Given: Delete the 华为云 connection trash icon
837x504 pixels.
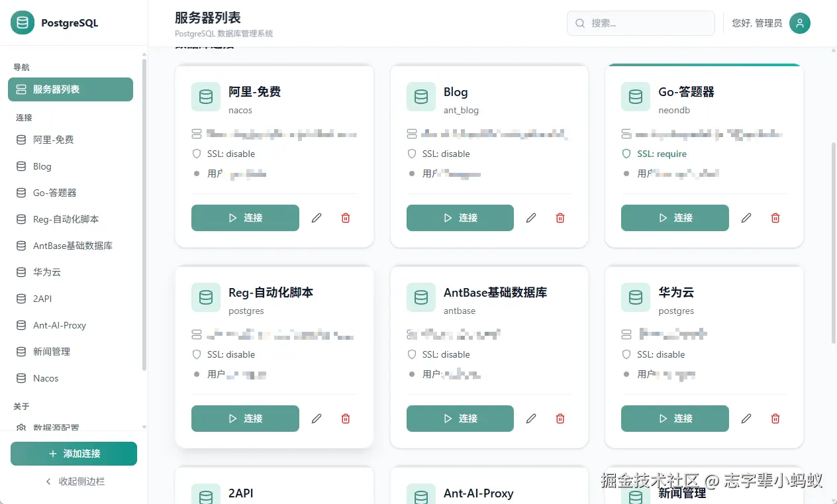Looking at the screenshot, I should pos(775,419).
